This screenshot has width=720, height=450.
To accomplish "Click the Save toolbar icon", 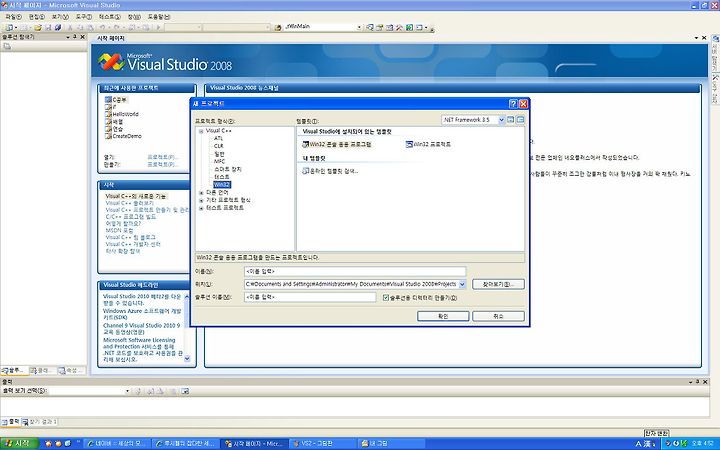I will pyautogui.click(x=48, y=28).
